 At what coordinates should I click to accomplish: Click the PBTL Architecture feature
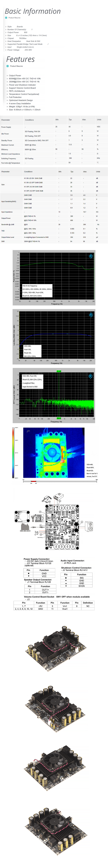[17, 91]
